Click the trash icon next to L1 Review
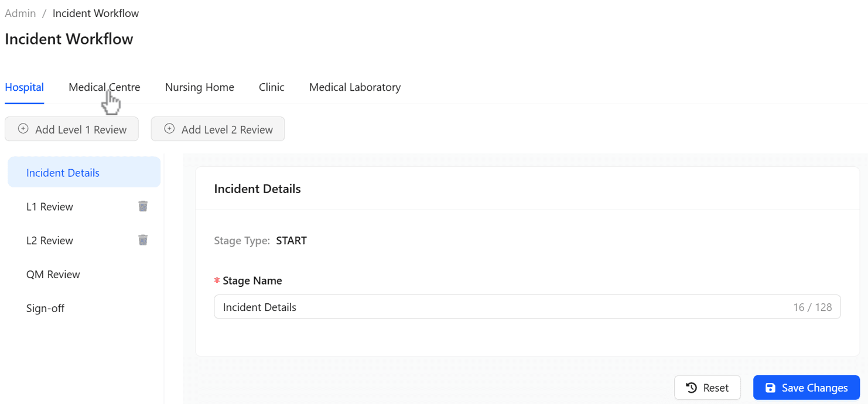This screenshot has height=404, width=868. click(142, 206)
